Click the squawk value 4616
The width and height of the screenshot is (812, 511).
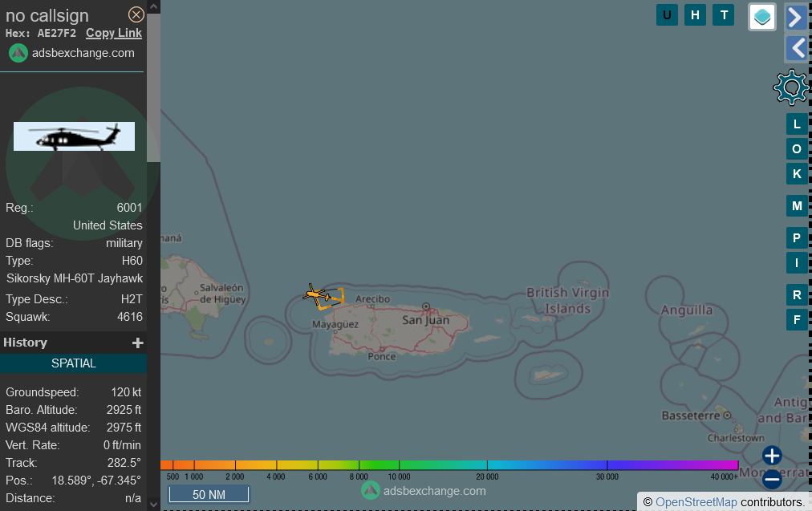pos(129,317)
